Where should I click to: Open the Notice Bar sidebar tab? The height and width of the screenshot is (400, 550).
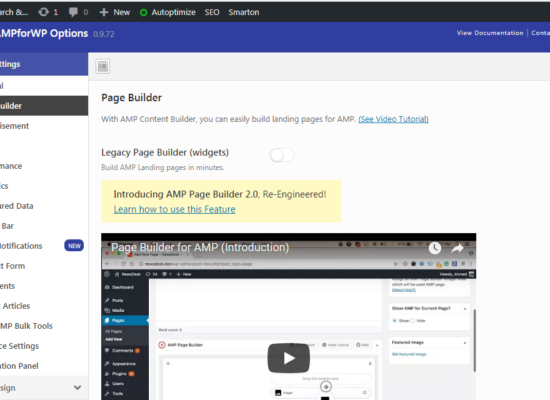tap(44, 226)
